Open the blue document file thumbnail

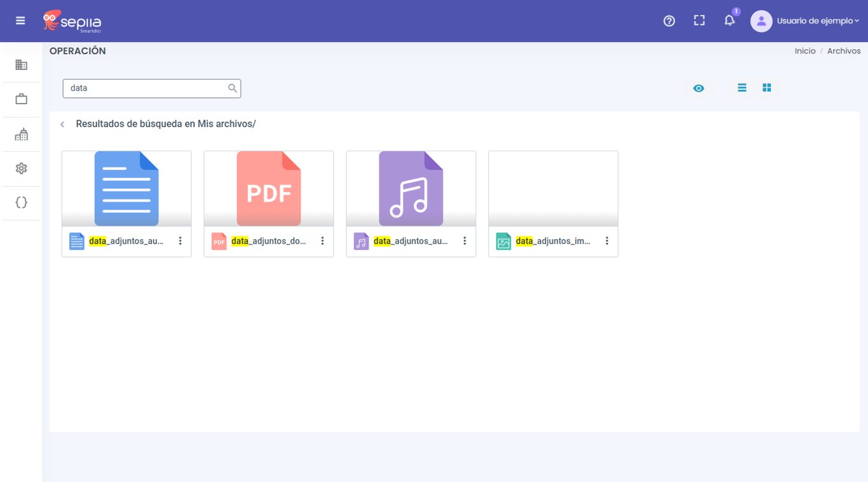(126, 189)
